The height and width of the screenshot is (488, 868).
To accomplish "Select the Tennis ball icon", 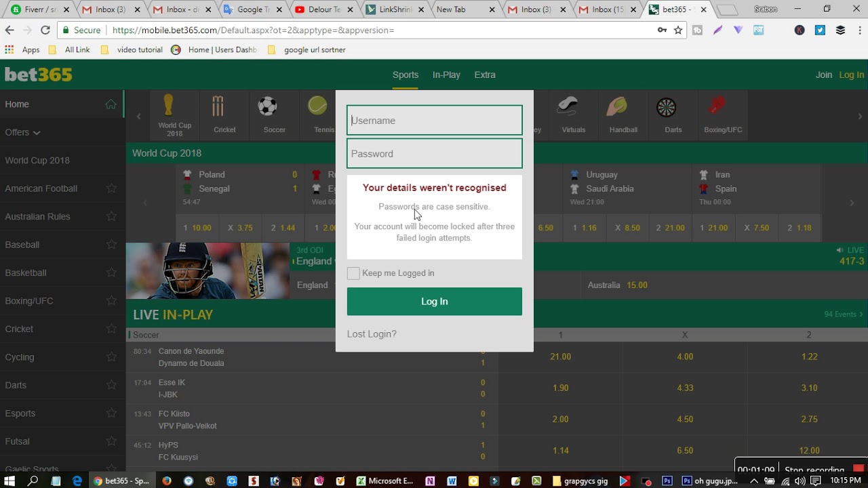I will pyautogui.click(x=317, y=106).
